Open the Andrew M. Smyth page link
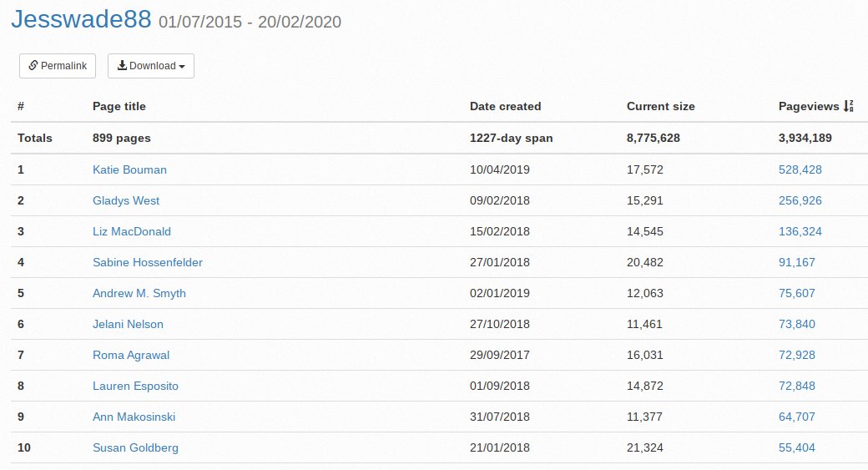 139,293
